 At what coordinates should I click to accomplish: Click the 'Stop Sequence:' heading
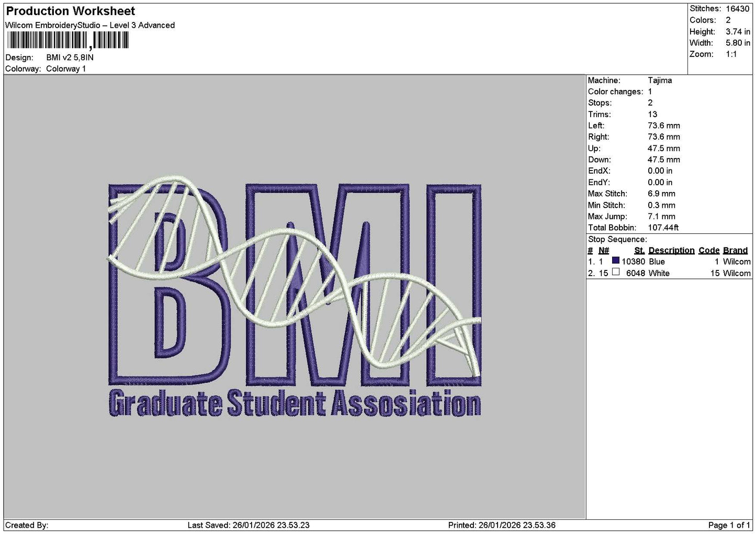click(617, 240)
